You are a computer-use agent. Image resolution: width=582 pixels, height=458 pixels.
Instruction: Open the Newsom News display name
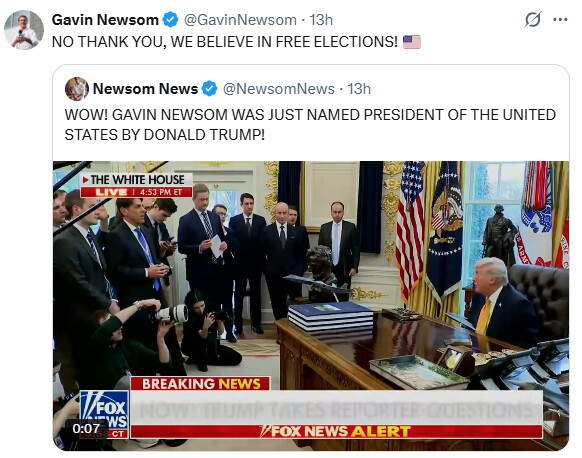[x=145, y=89]
